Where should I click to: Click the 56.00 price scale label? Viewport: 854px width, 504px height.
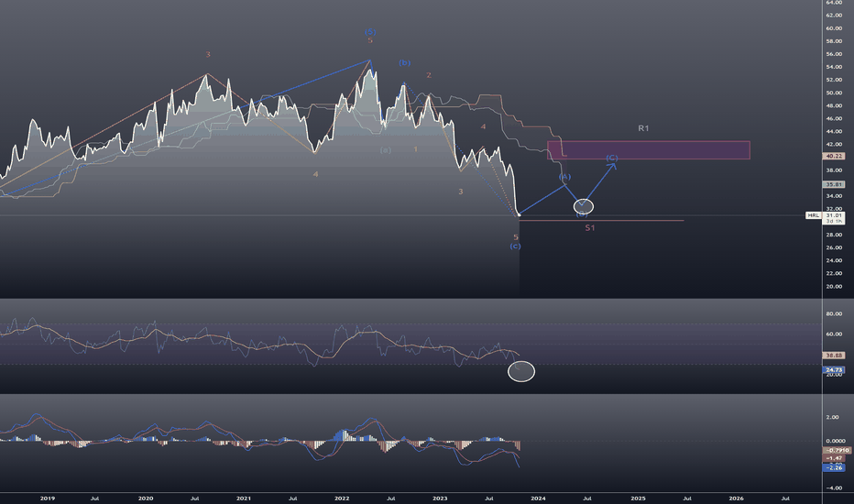pos(834,54)
